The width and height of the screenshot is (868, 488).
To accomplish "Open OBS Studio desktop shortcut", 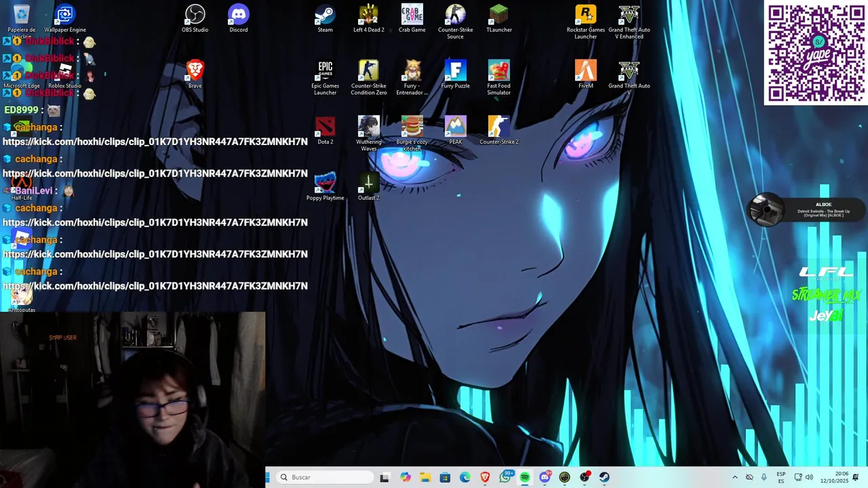I will (195, 19).
